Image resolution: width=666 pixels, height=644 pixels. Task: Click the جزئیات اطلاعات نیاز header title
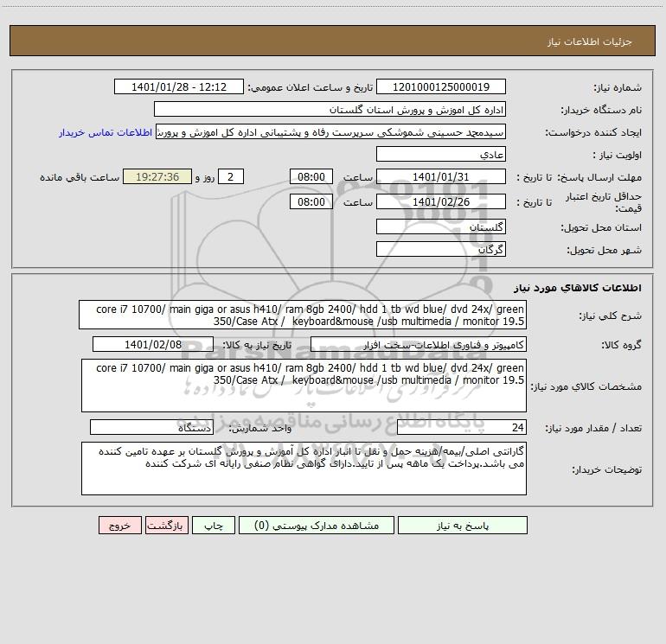[590, 41]
